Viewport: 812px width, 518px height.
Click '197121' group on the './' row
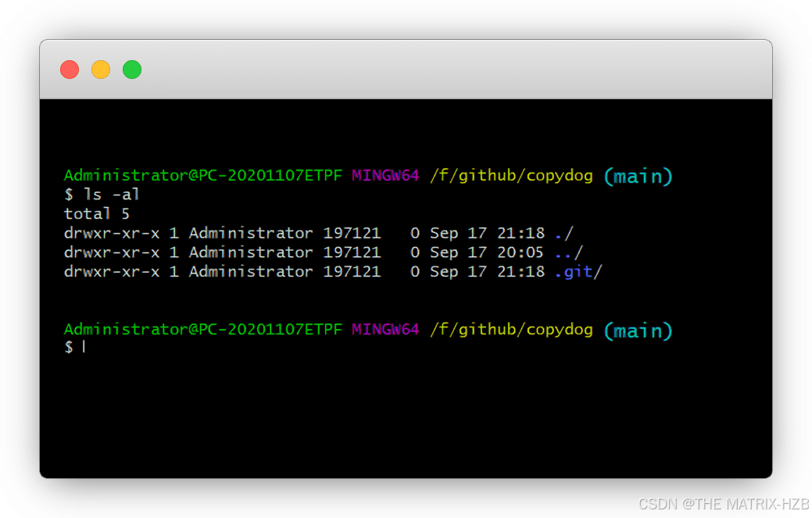[x=352, y=234]
